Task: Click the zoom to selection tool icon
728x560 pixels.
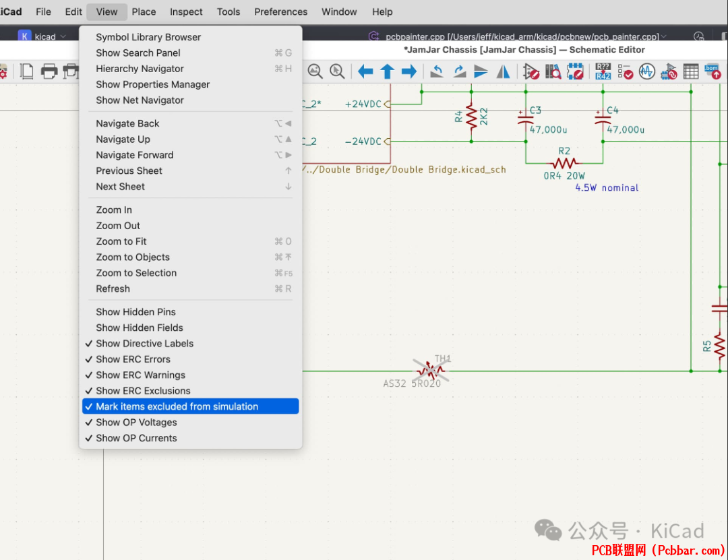Action: tap(337, 71)
